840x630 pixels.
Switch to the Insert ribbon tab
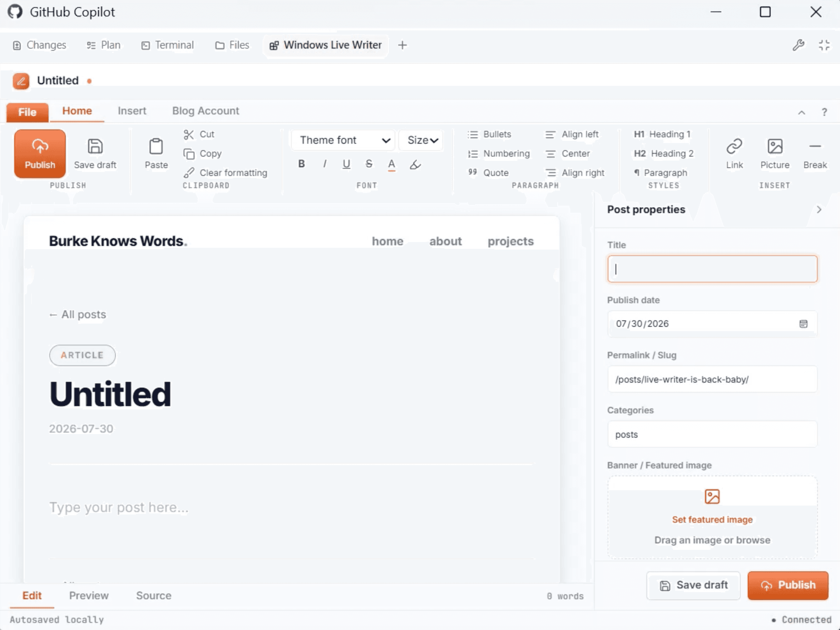(x=132, y=111)
